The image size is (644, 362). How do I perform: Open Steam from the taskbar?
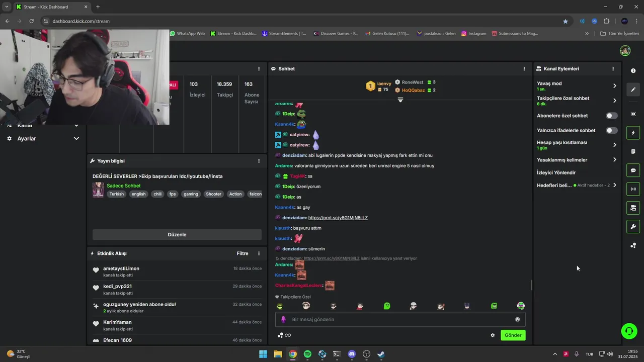click(x=381, y=354)
